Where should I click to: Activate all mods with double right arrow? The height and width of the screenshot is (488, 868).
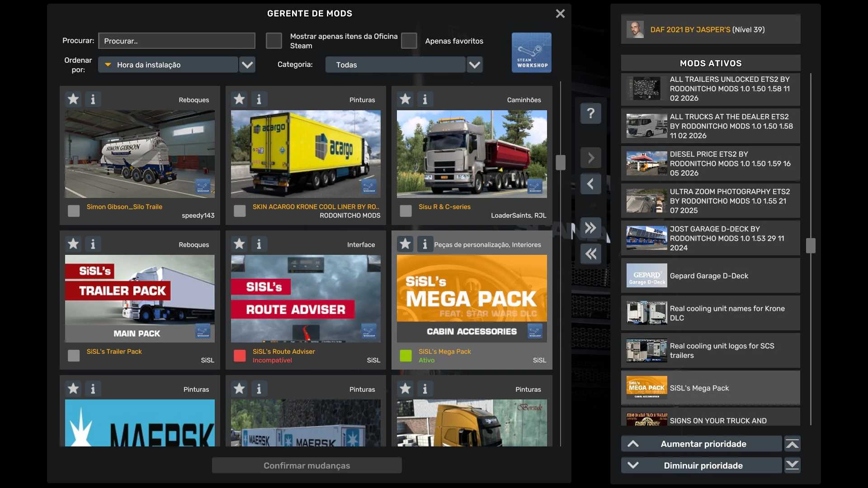click(591, 228)
